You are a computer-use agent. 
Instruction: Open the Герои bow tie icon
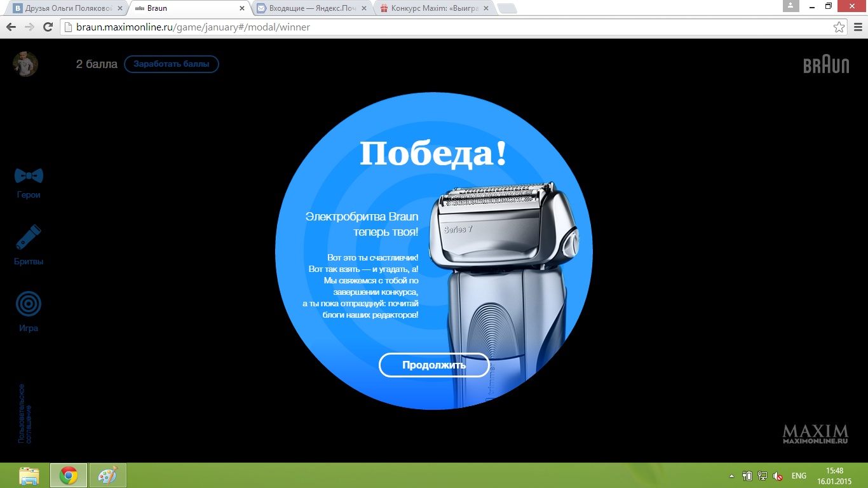[29, 176]
